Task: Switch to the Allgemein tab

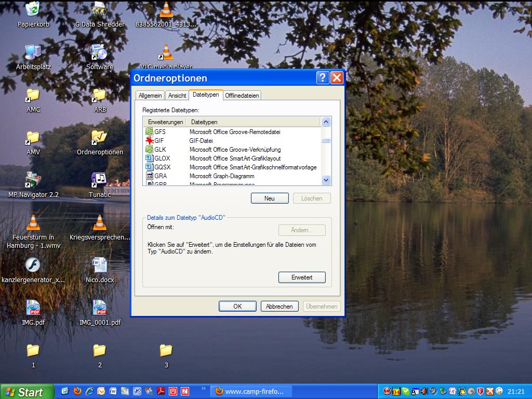Action: pos(150,96)
